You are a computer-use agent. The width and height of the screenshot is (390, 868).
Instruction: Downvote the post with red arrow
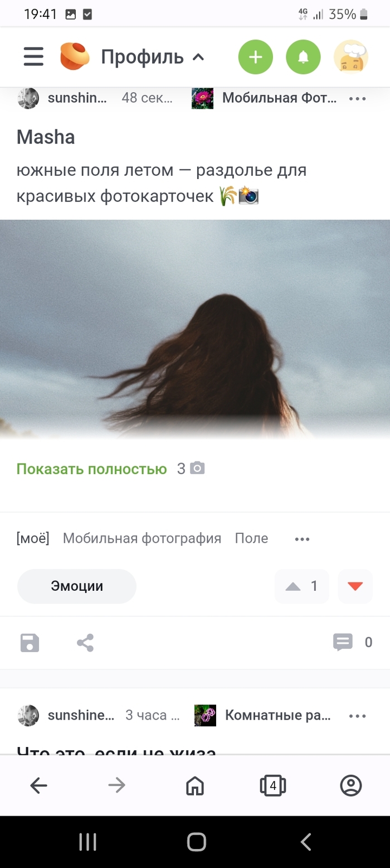[355, 586]
